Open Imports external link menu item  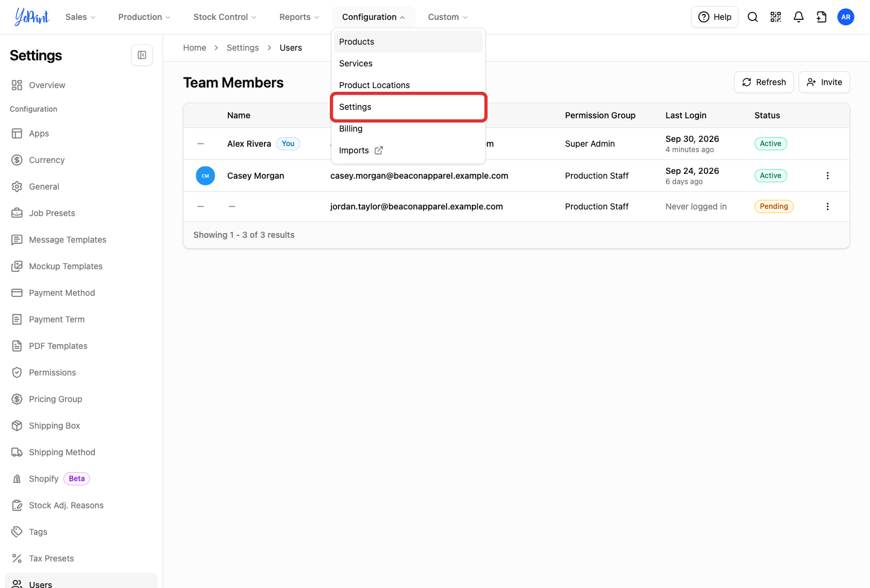point(408,150)
